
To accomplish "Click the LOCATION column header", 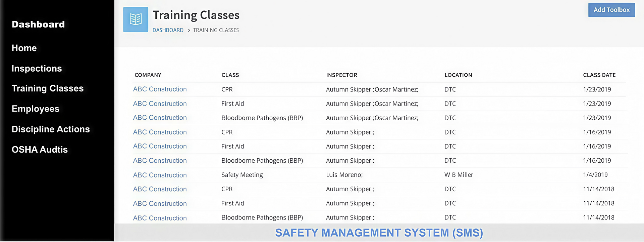I will click(x=458, y=75).
